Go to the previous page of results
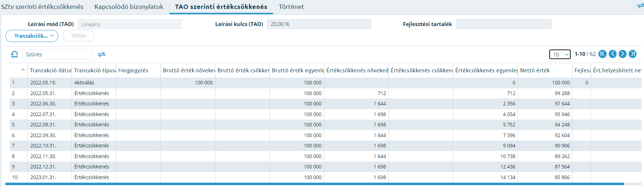 pos(612,54)
